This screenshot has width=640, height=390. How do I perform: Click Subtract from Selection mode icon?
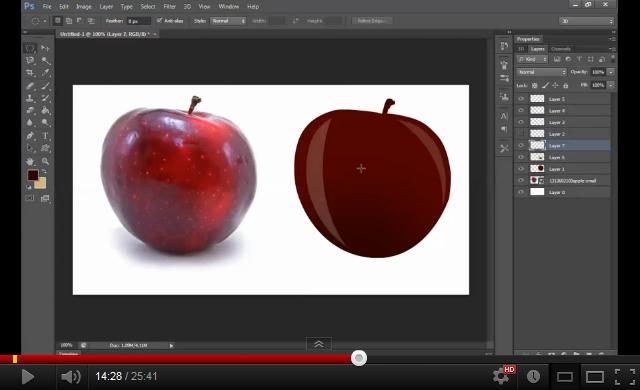[80, 21]
